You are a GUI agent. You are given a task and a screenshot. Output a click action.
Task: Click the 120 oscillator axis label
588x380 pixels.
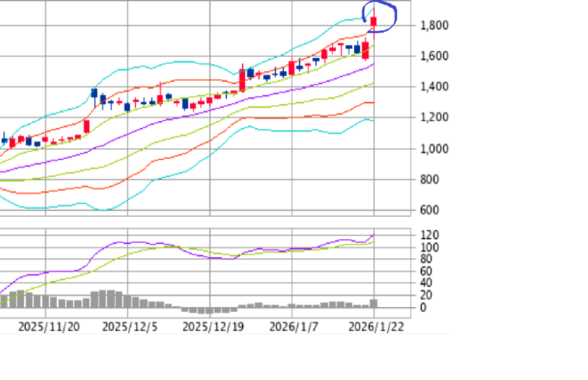(429, 235)
